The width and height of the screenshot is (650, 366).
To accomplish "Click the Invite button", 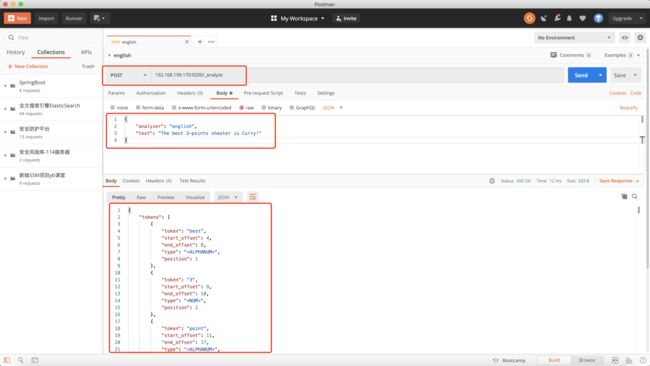I will pyautogui.click(x=346, y=18).
